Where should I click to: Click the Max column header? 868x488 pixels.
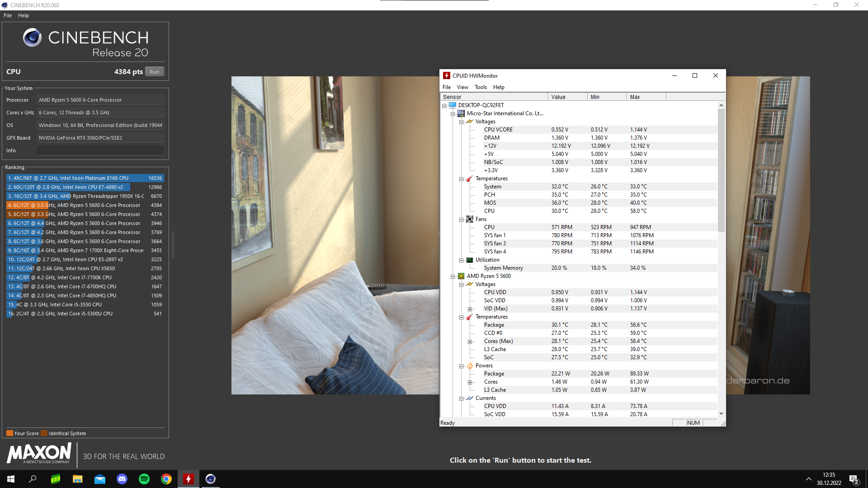point(646,97)
